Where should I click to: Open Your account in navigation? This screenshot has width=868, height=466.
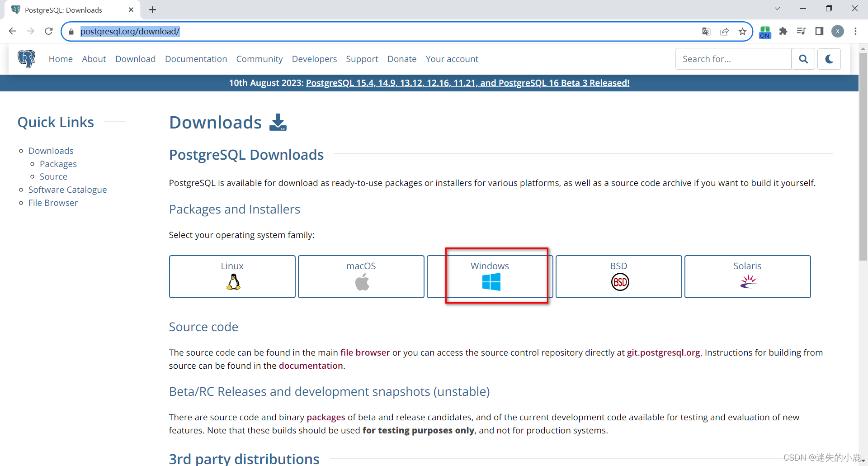point(452,59)
